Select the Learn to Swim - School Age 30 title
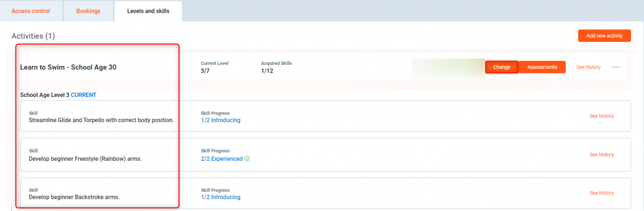 [68, 67]
